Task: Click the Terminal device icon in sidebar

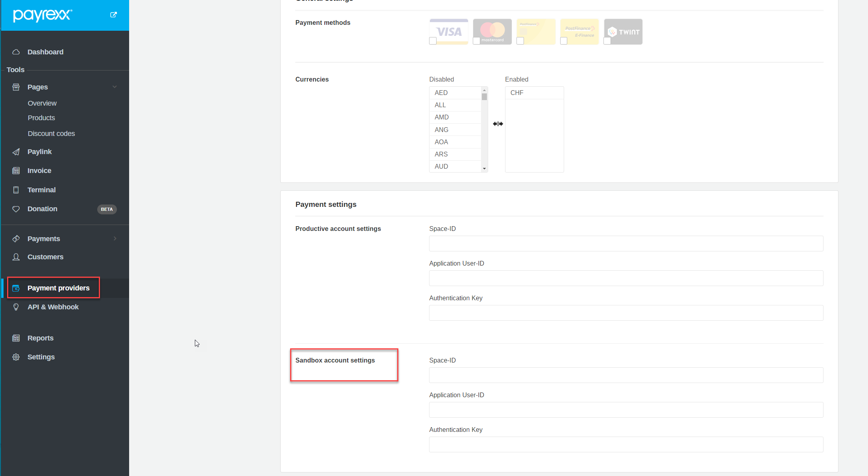Action: point(16,190)
